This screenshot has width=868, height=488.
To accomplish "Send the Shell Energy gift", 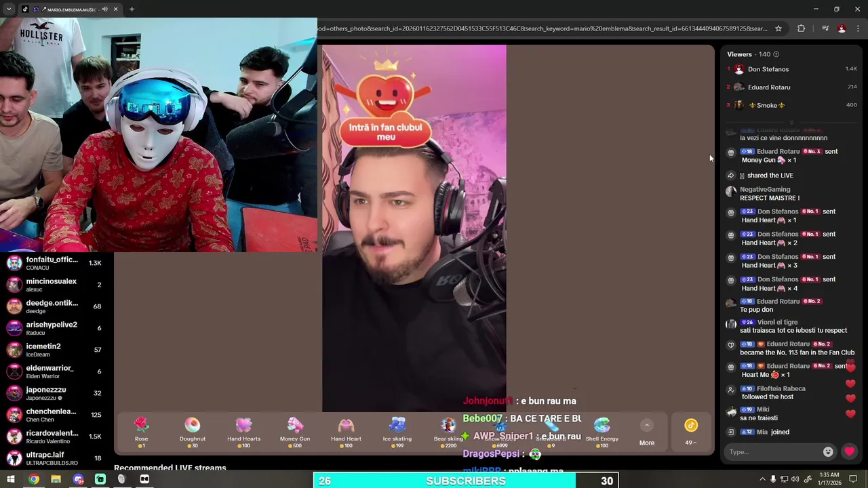I will pyautogui.click(x=602, y=432).
